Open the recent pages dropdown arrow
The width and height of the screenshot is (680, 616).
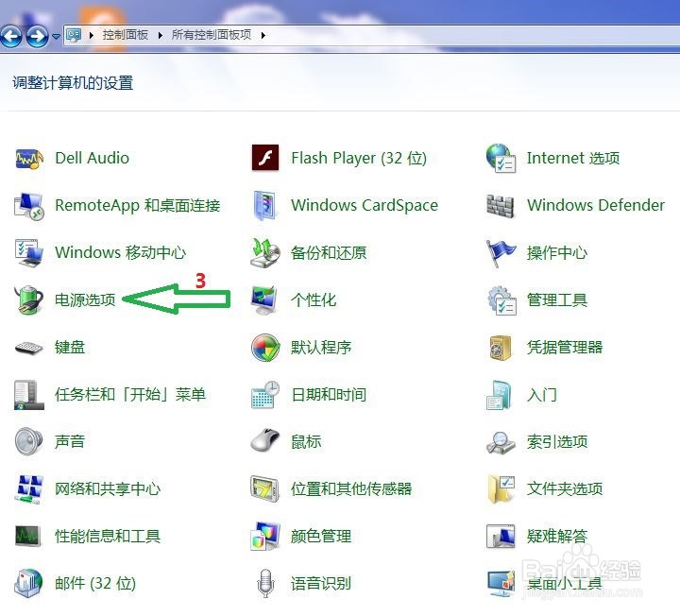click(56, 36)
